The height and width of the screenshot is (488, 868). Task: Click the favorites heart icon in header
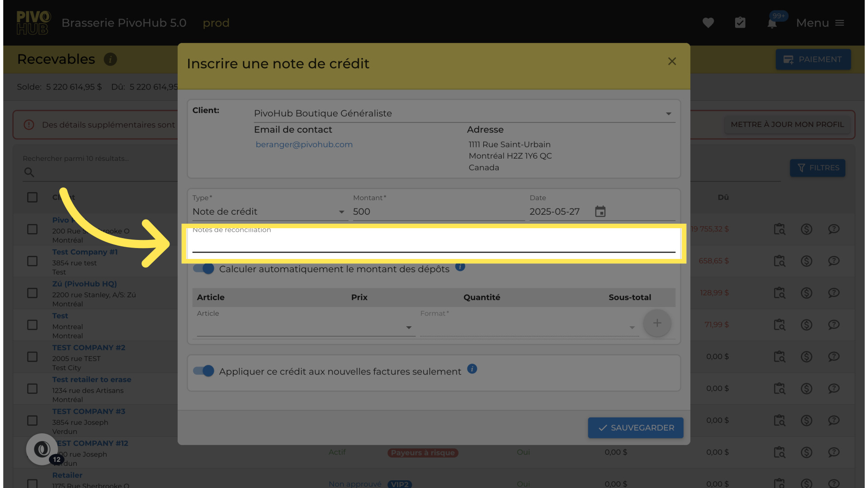pyautogui.click(x=708, y=23)
